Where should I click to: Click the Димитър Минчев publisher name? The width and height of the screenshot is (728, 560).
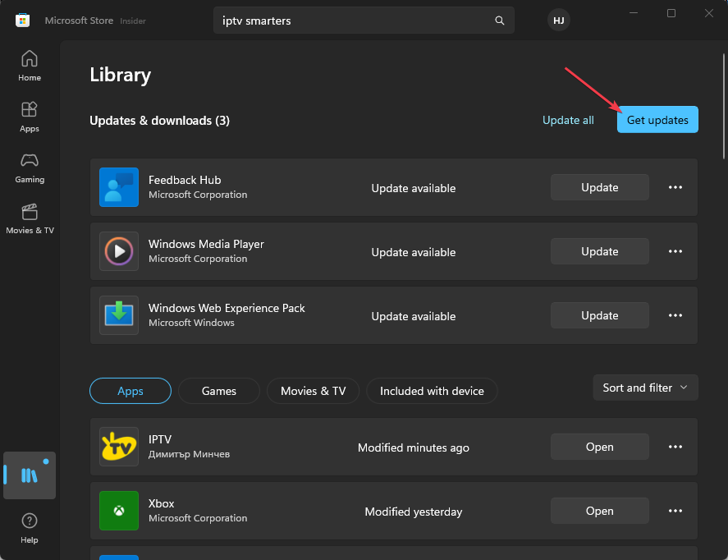189,454
